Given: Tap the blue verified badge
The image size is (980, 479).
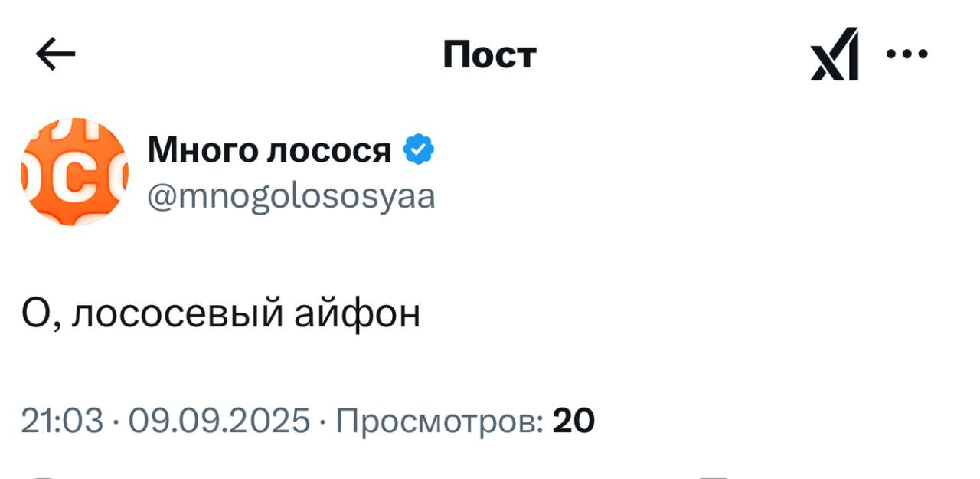Looking at the screenshot, I should point(418,149).
